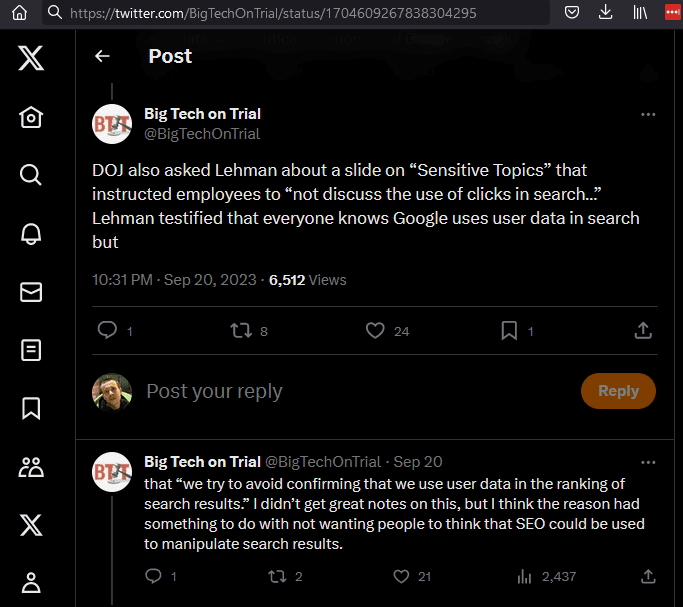
Task: Open More options on the reply post
Action: point(648,462)
